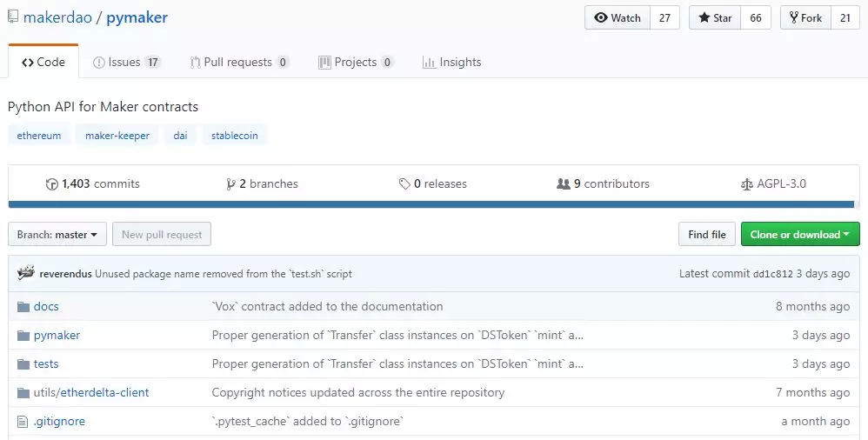Click the stablecoin topic tag
This screenshot has height=440, width=868.
click(234, 136)
